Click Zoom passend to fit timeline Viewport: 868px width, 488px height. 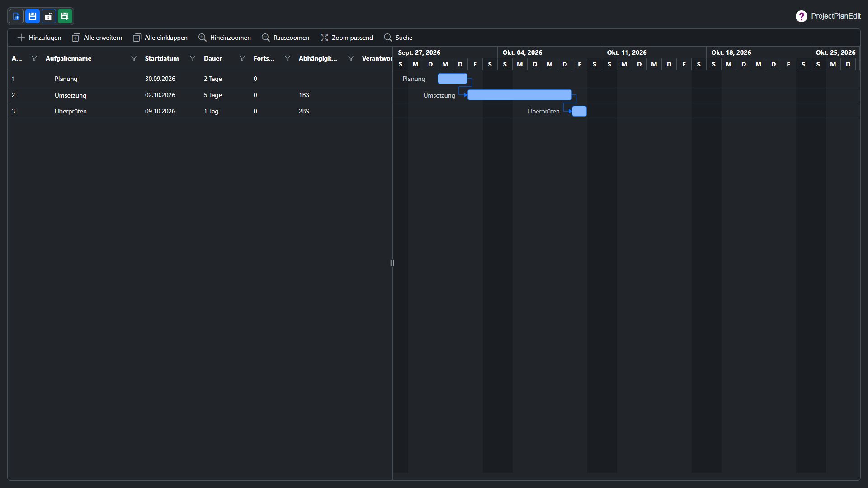pos(347,38)
